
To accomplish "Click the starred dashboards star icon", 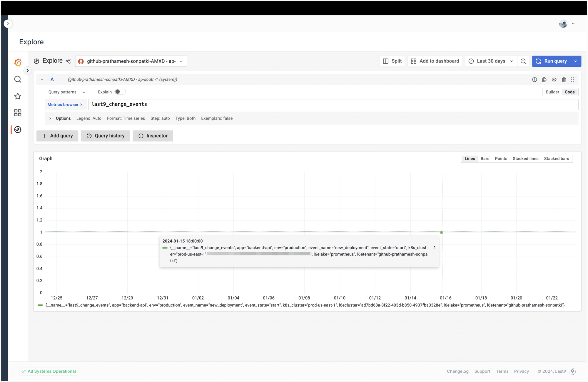I will pos(17,96).
